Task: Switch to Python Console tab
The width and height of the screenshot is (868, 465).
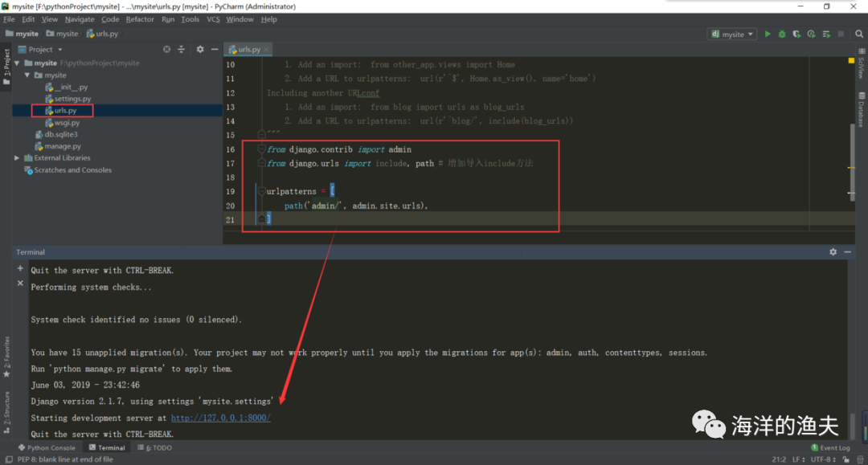Action: click(47, 447)
